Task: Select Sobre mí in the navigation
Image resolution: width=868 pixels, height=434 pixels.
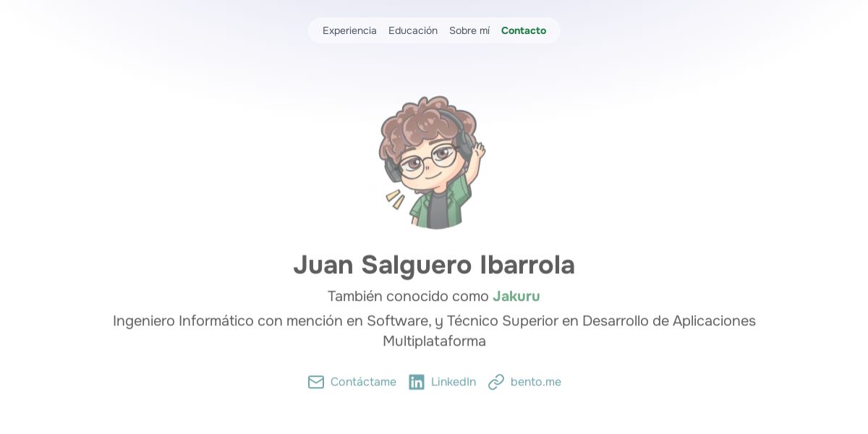Action: tap(469, 30)
